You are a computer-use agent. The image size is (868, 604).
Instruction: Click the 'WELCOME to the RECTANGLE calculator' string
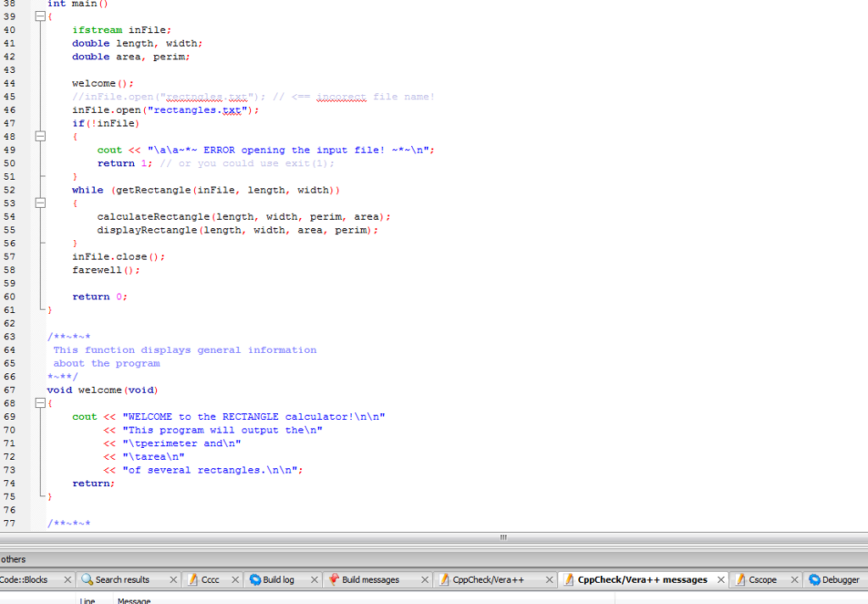(x=253, y=417)
